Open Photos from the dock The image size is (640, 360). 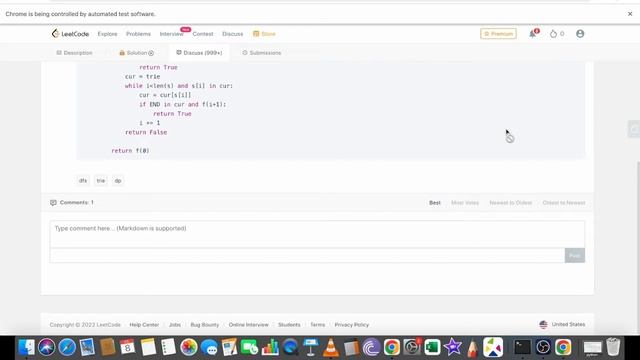tap(189, 347)
